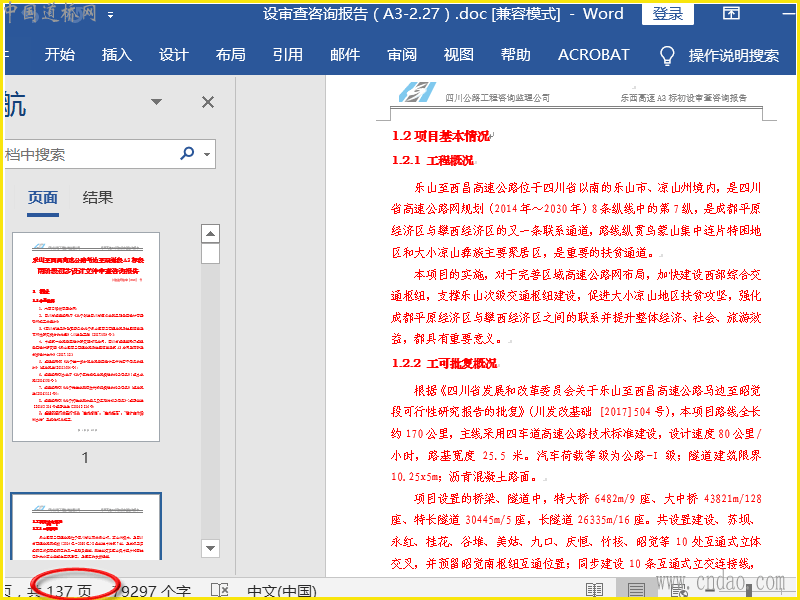Click the quick access toolbar customize arrow
Screen dimensions: 800x600
coord(110,15)
